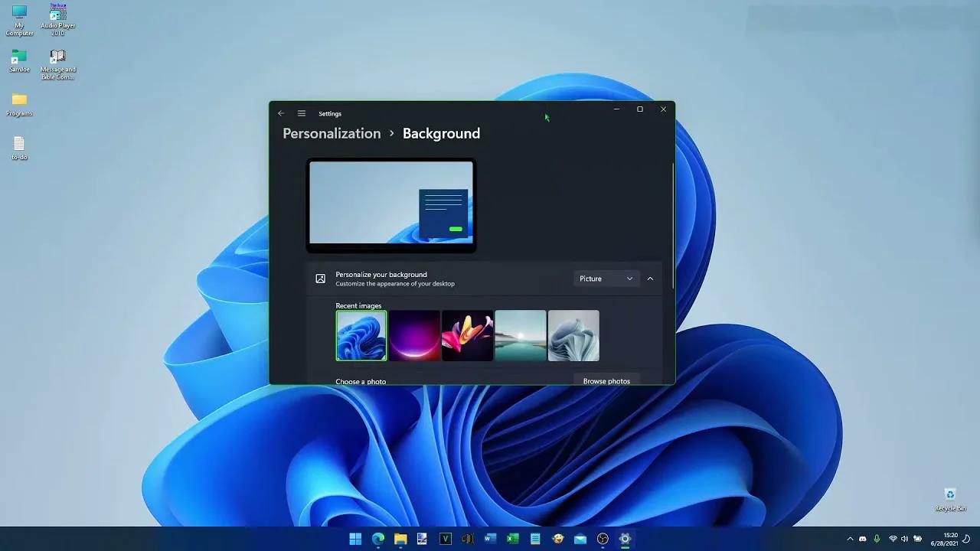Select the purple gradient wallpaper thumbnail
The height and width of the screenshot is (551, 980).
tap(414, 335)
